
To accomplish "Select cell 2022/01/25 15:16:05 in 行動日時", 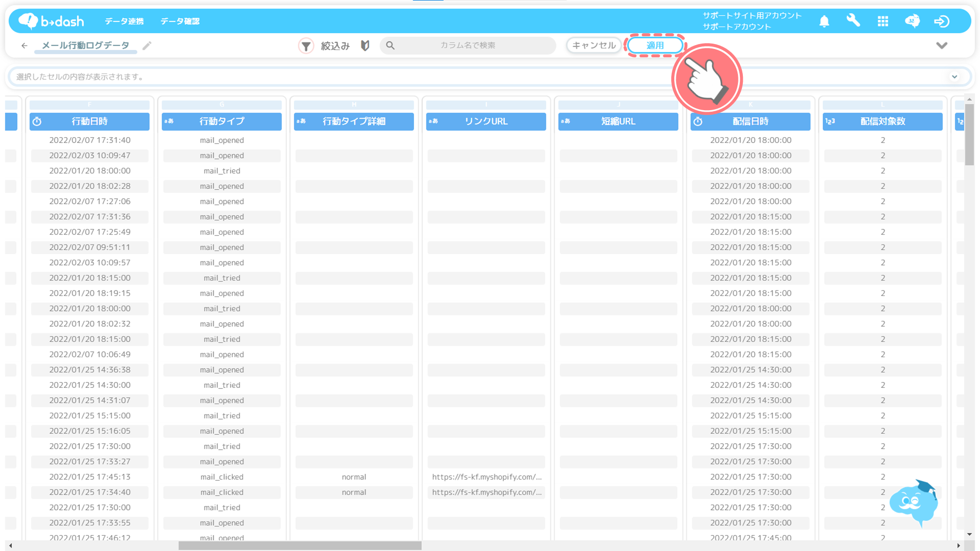I will pos(90,431).
